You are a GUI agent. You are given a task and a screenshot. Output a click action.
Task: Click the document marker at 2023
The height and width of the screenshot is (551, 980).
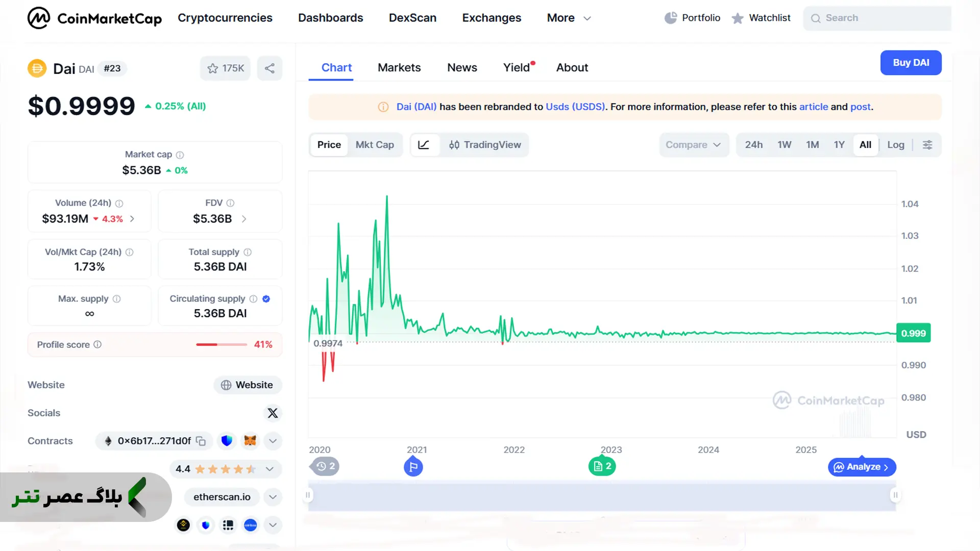(x=602, y=466)
